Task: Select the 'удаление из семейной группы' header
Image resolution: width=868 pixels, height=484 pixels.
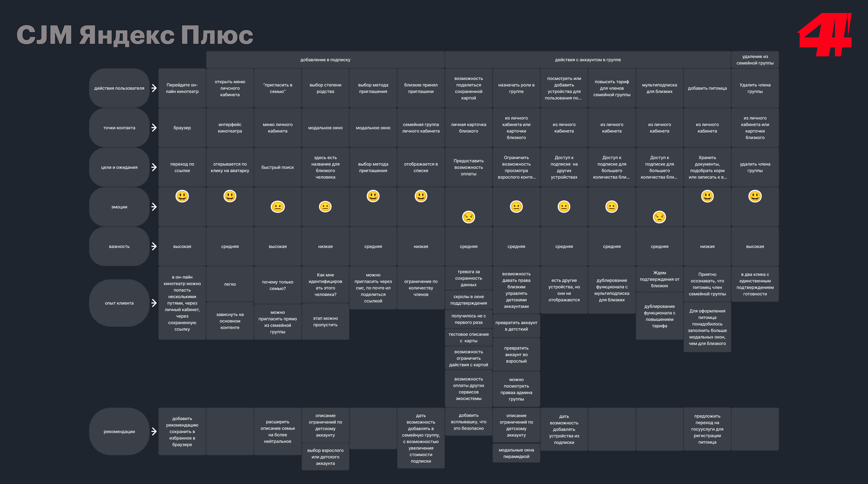Action: 755,60
